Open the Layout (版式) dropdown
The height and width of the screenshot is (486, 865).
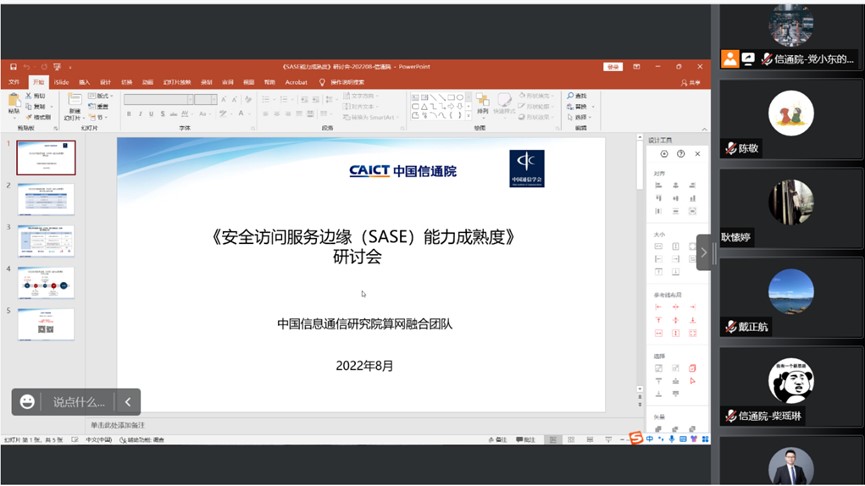pos(100,96)
